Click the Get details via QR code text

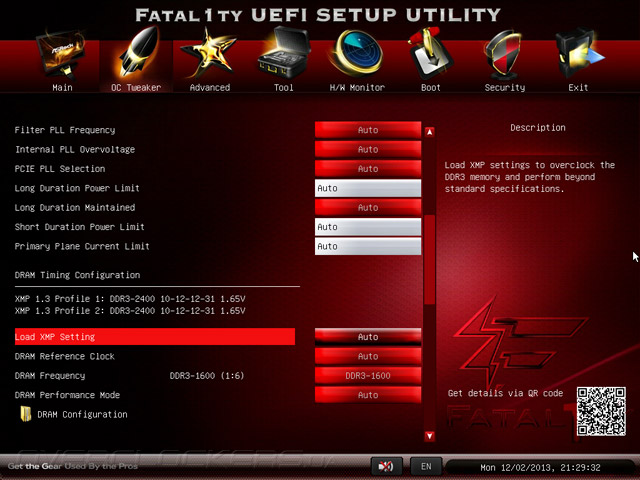pos(505,393)
